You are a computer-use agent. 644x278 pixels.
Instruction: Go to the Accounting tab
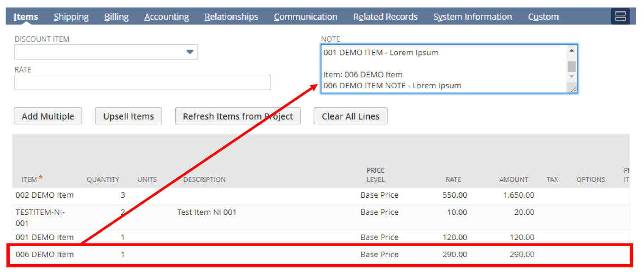pyautogui.click(x=166, y=17)
